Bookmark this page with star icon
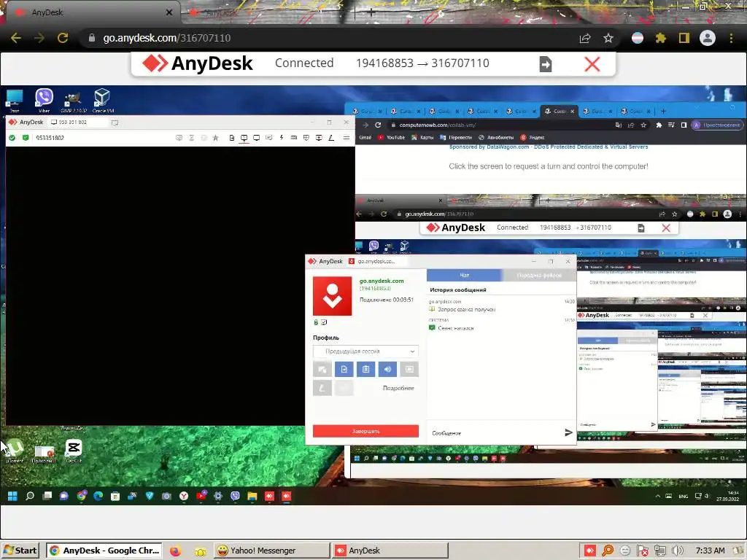 [608, 38]
